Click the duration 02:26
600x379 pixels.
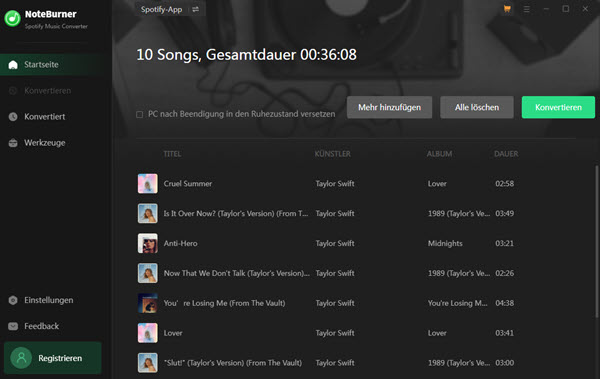pyautogui.click(x=505, y=273)
